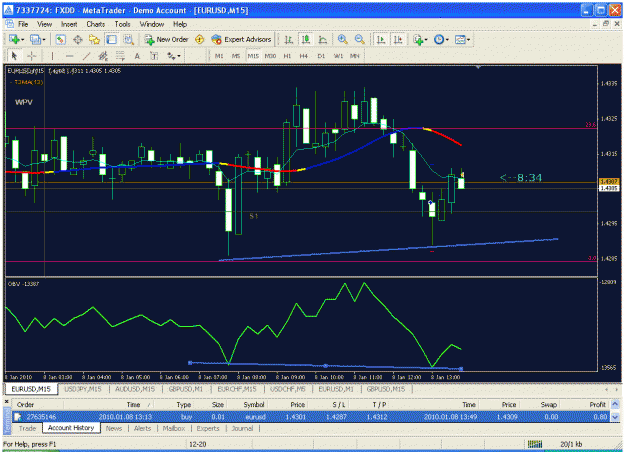Viewport: 625px width, 452px height.
Task: Click the history list scroll-down arrow
Action: tap(615, 417)
